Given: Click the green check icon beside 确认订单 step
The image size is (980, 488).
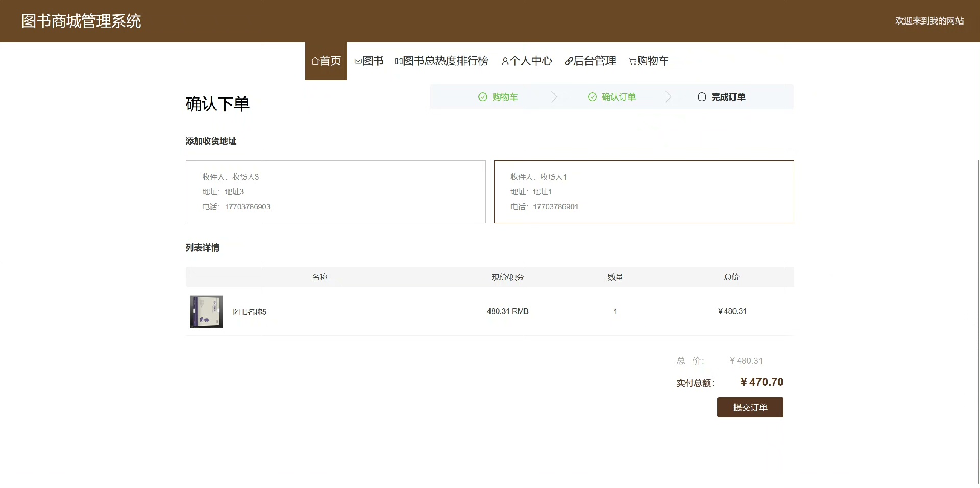Looking at the screenshot, I should 592,97.
